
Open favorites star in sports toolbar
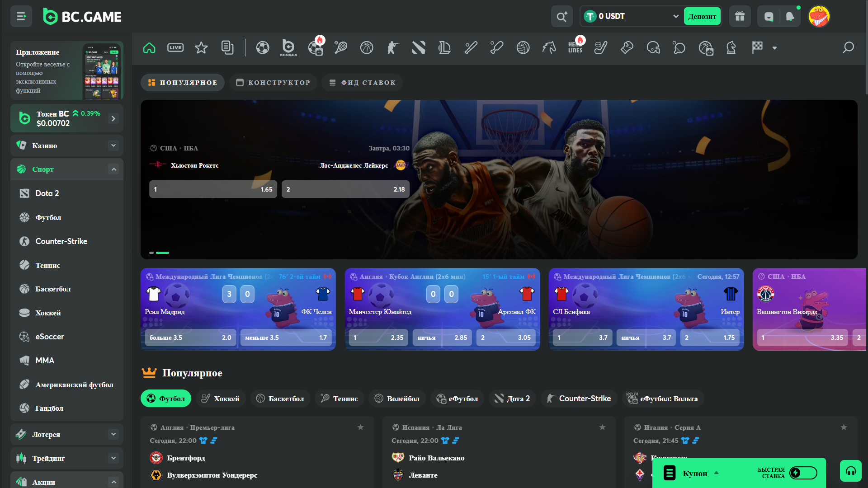coord(201,47)
